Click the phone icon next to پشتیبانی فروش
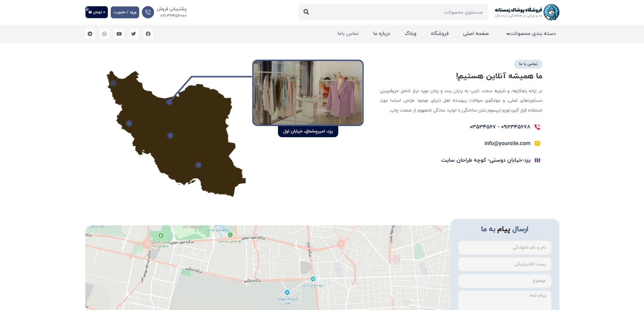Screen dimensions: 644x310 pos(148,12)
